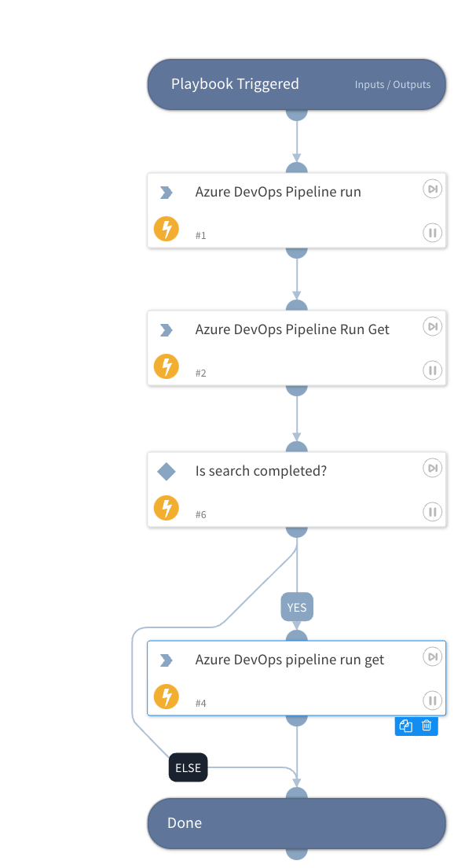454x868 pixels.
Task: Toggle pause on the Azure DevOps Pipeline run block
Action: [432, 233]
